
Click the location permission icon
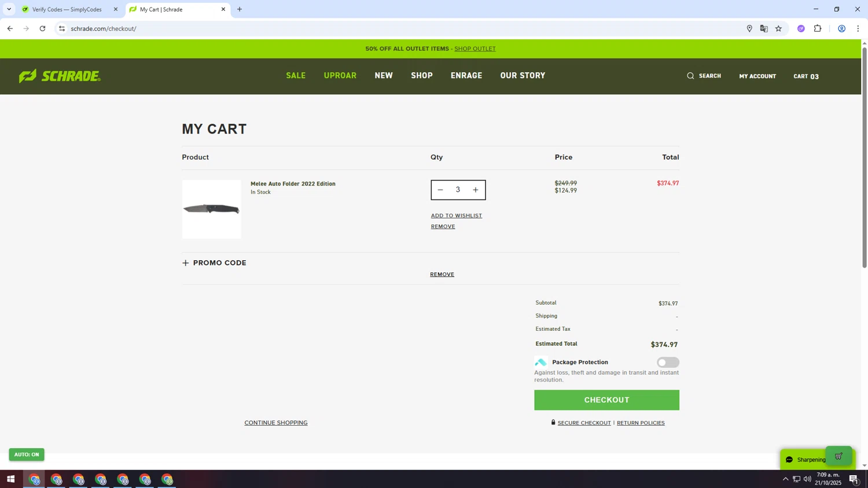coord(749,28)
